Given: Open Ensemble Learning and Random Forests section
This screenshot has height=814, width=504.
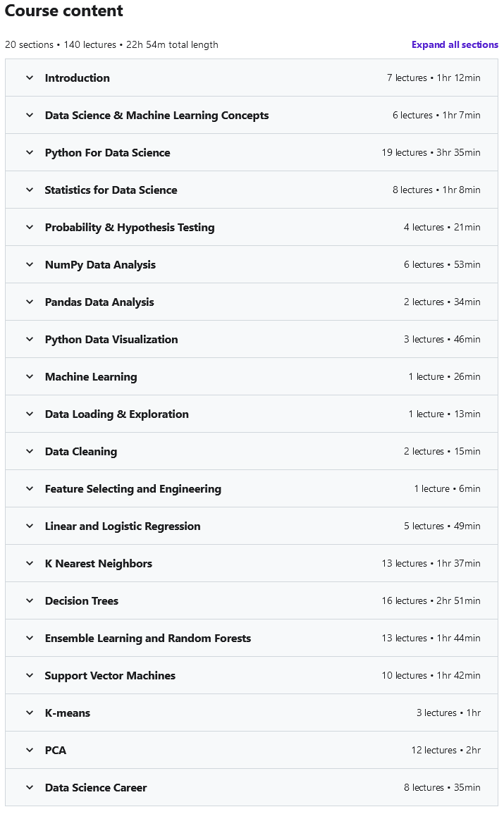Looking at the screenshot, I should tap(147, 639).
